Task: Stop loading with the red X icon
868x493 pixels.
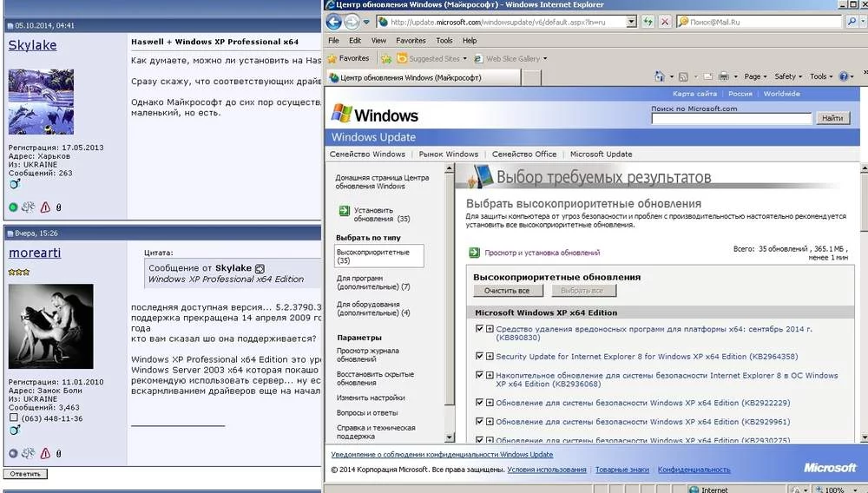Action: [665, 22]
